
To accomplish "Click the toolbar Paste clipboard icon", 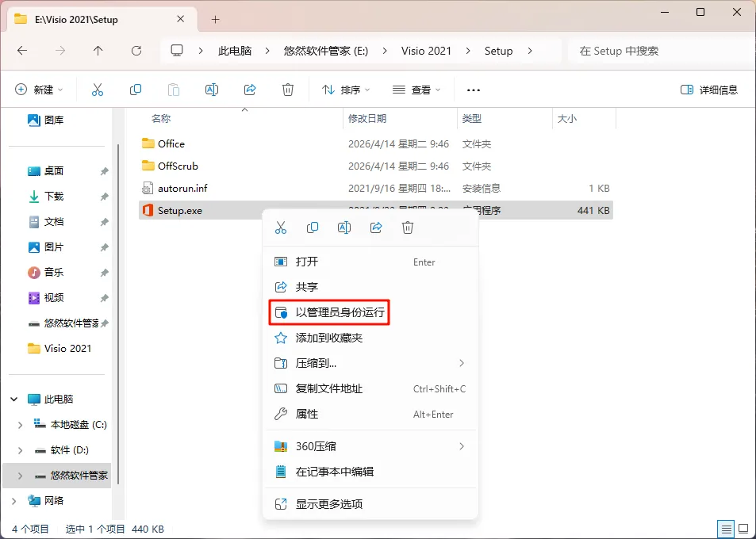I will pos(174,90).
